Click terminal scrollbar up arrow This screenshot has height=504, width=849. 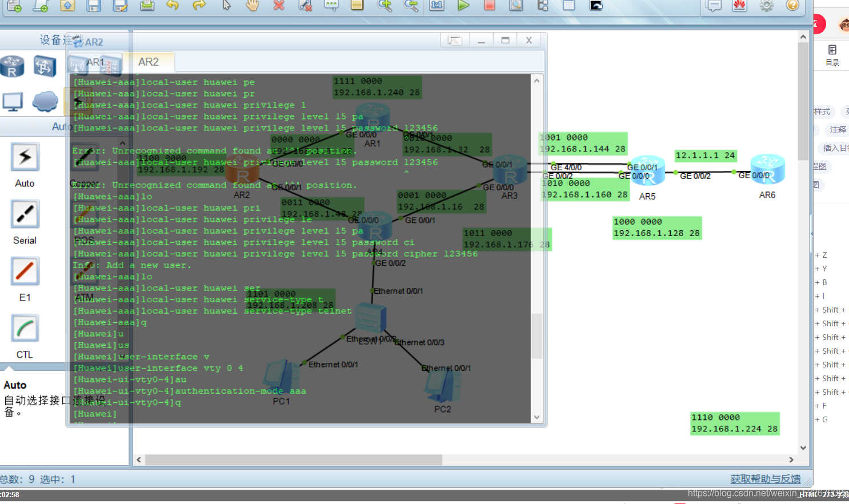click(536, 81)
